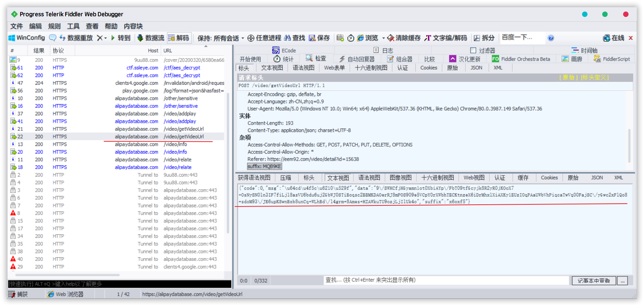Click the blue help question icon
The image size is (644, 306).
tap(551, 38)
